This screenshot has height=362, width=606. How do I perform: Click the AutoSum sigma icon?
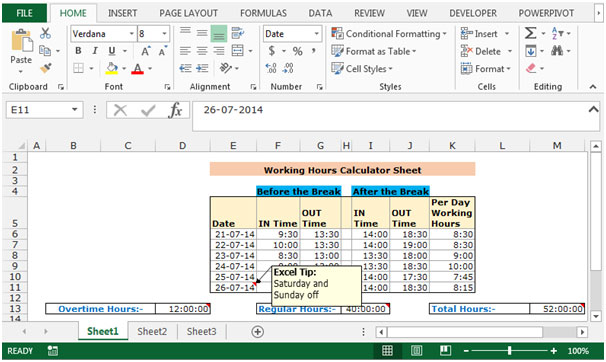click(x=530, y=33)
